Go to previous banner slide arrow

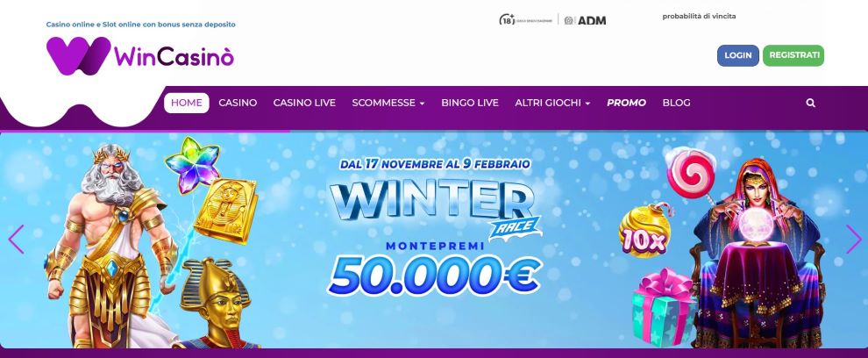point(16,240)
